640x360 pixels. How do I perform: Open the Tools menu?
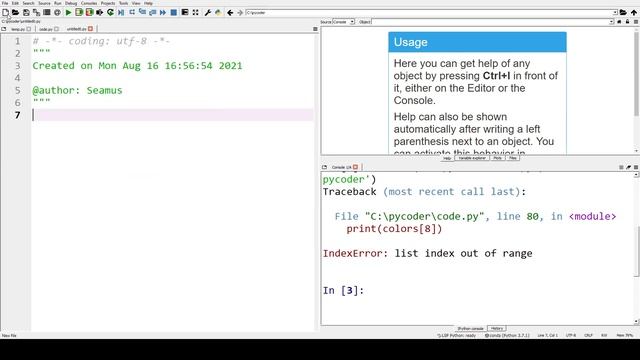tap(123, 3)
